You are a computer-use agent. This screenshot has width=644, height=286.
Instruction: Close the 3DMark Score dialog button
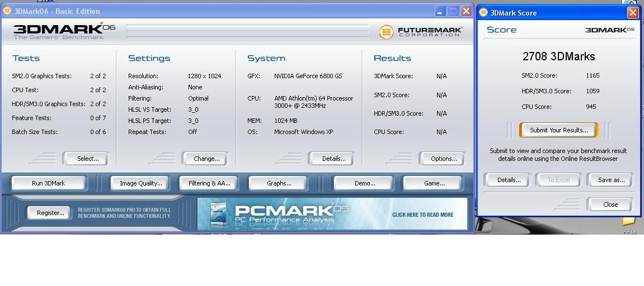609,204
